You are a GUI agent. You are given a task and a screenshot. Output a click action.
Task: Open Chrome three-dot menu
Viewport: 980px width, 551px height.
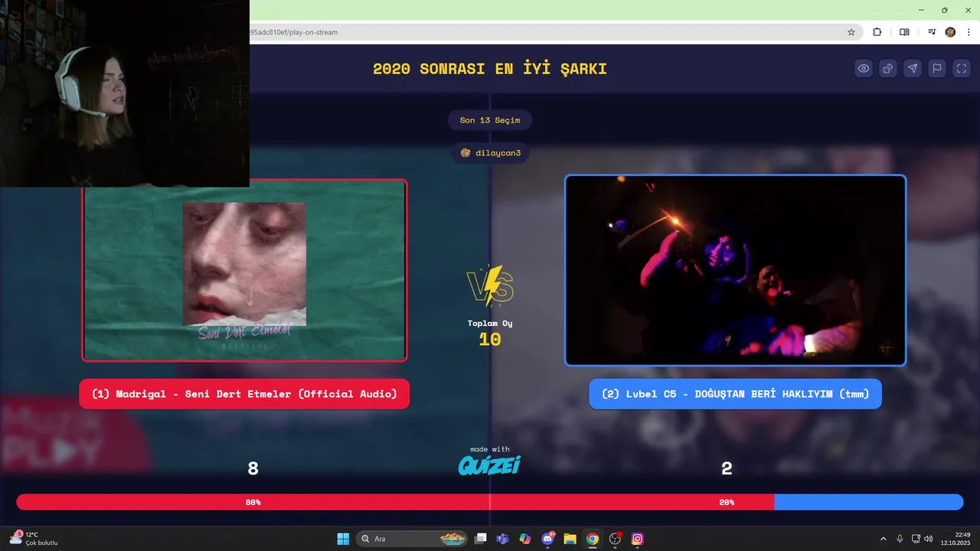click(x=969, y=32)
